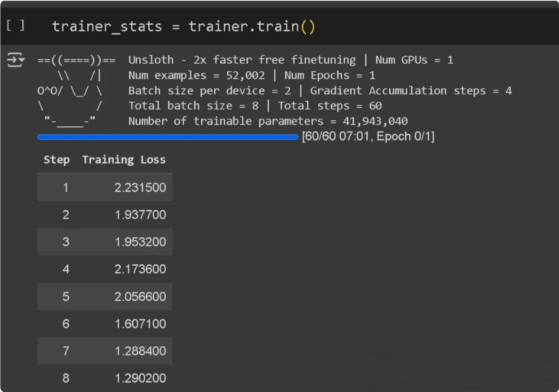This screenshot has width=559, height=392.
Task: Click loss value 1.290200
Action: [x=140, y=378]
